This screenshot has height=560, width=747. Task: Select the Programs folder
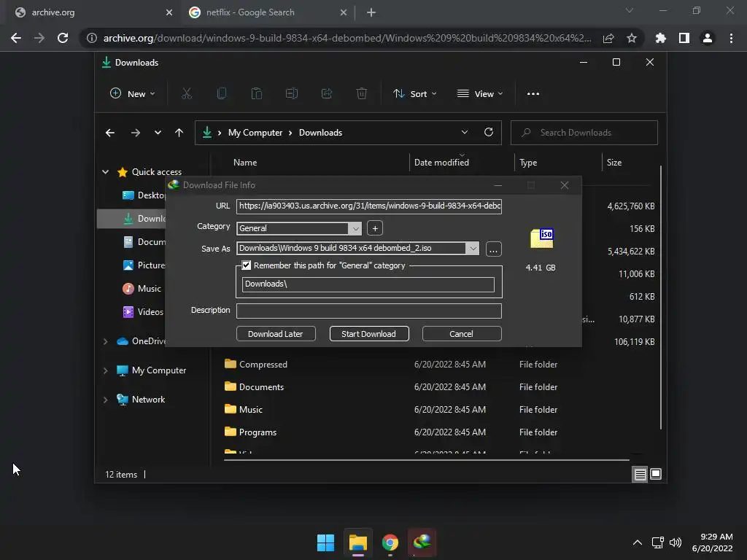(251, 432)
